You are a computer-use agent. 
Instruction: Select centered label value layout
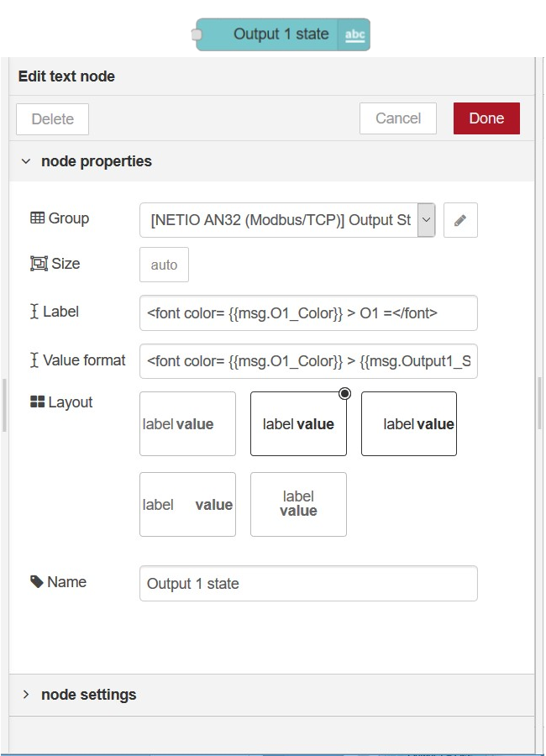tap(298, 424)
